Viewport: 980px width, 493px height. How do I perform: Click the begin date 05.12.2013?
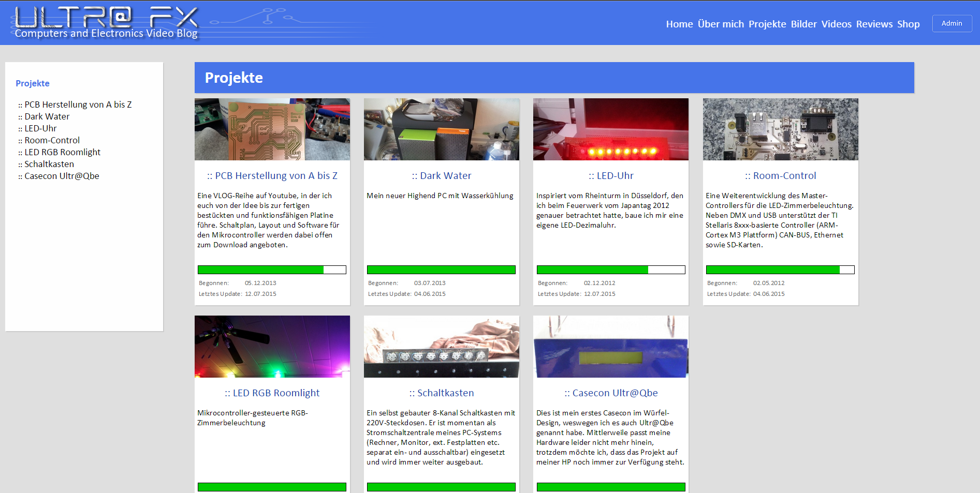260,283
